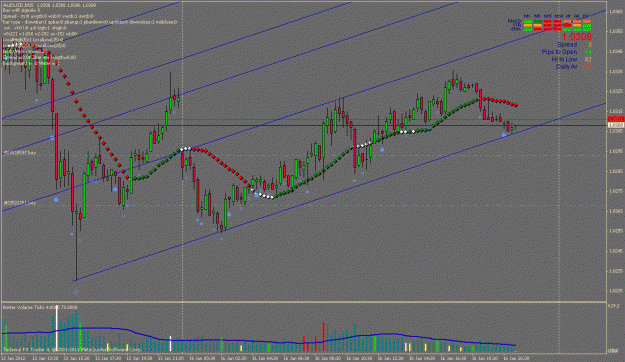Select the lower buy order label
Screen dimensions: 625x362
coord(20,203)
